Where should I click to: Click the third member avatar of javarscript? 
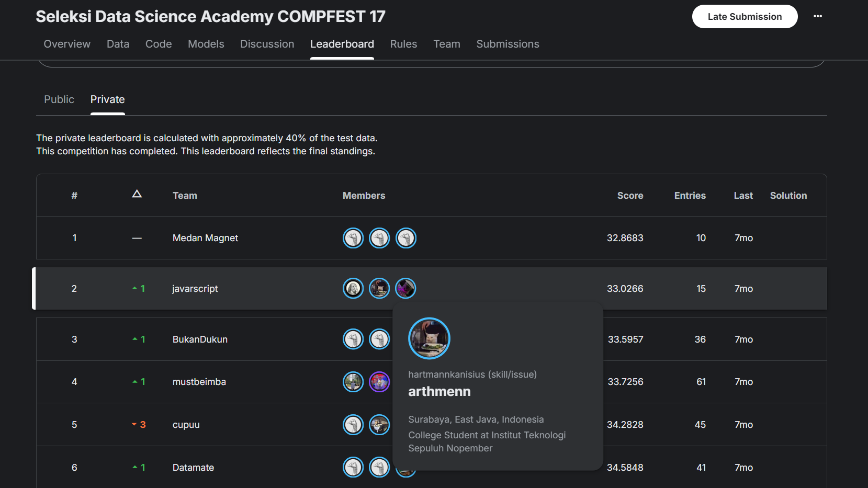pos(405,288)
